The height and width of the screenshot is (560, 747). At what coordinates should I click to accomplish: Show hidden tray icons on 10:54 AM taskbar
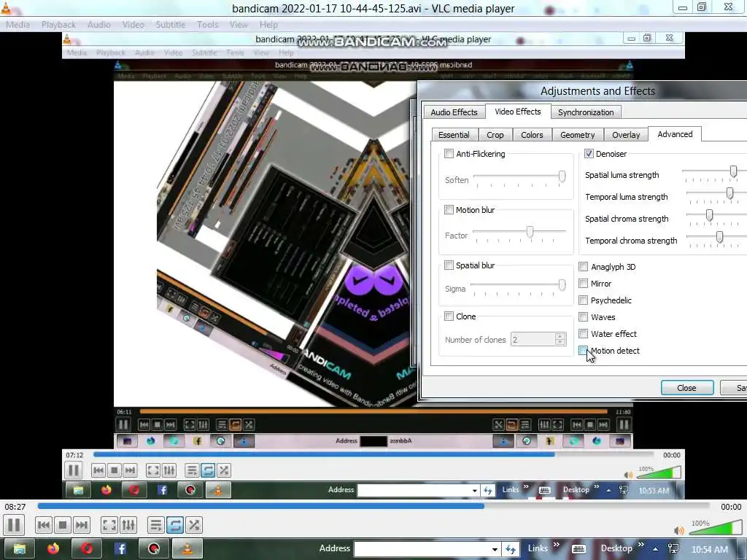656,549
